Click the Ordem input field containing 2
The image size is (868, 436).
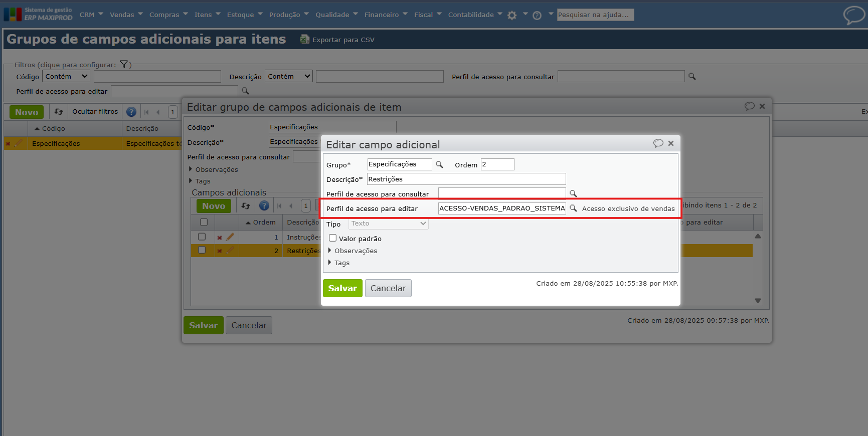pos(497,164)
